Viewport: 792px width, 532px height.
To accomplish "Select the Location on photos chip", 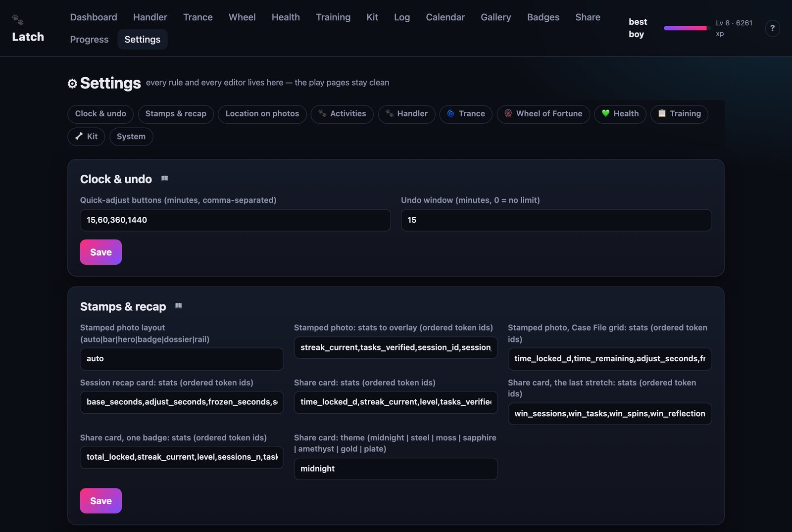I will pyautogui.click(x=262, y=114).
